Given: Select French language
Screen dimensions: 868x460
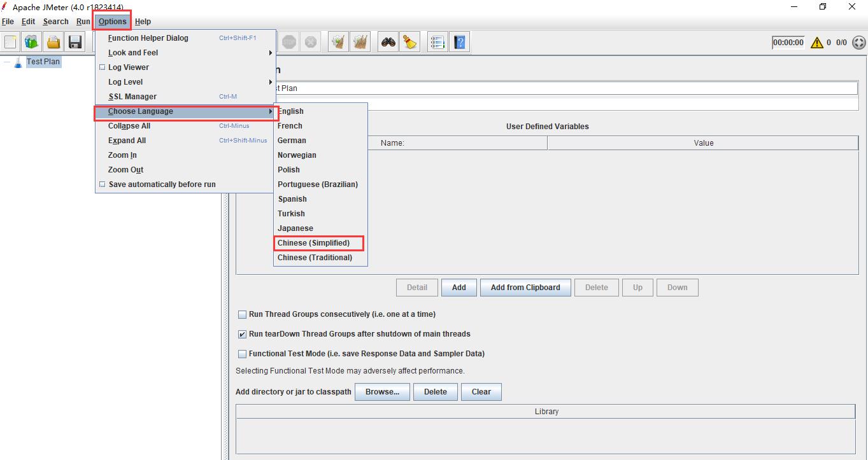Looking at the screenshot, I should [320, 126].
